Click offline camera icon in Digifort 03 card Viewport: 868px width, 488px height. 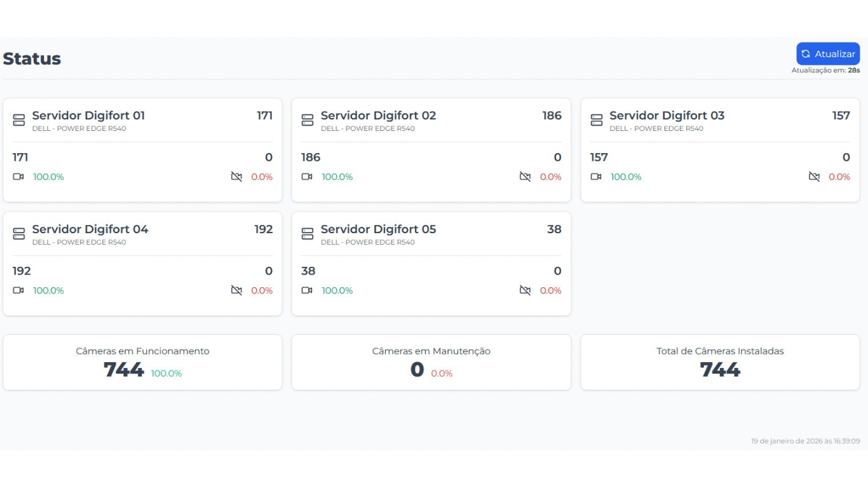814,177
